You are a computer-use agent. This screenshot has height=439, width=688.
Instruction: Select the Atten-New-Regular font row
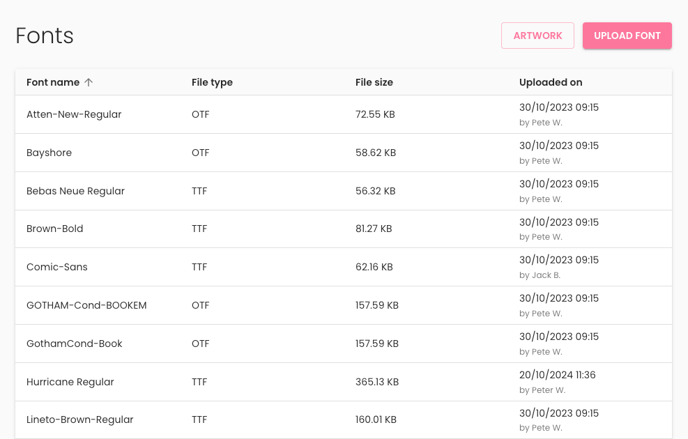(344, 114)
